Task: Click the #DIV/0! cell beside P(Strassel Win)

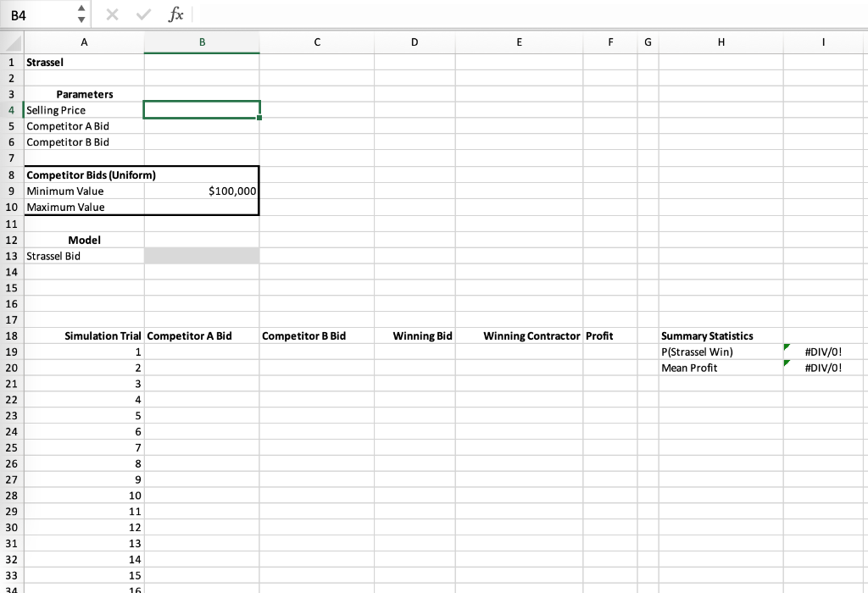Action: click(x=823, y=352)
